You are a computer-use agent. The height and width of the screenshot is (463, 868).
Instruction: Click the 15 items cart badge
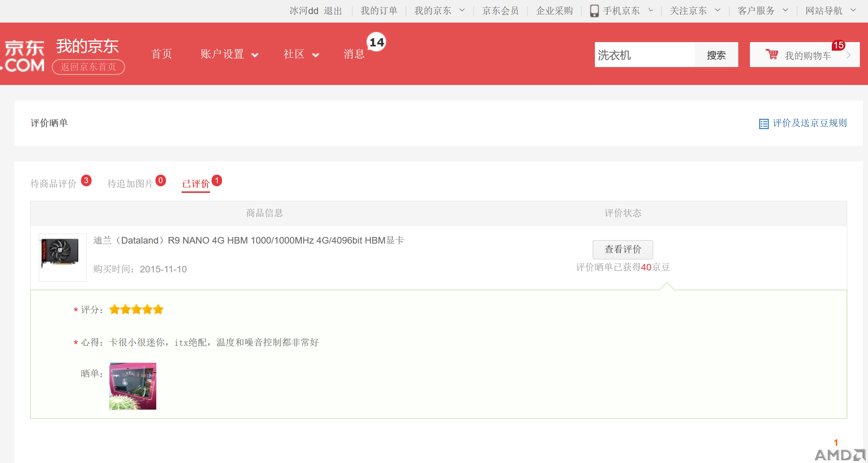(x=838, y=45)
